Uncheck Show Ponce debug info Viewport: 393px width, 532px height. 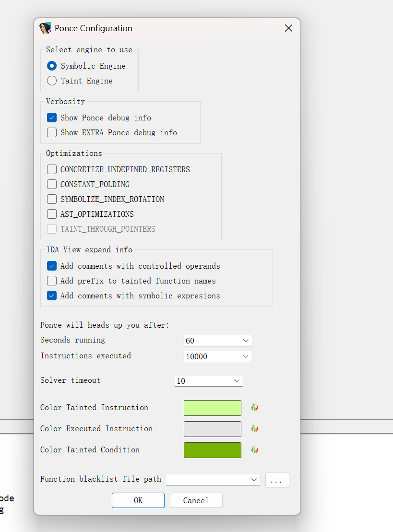(x=52, y=118)
